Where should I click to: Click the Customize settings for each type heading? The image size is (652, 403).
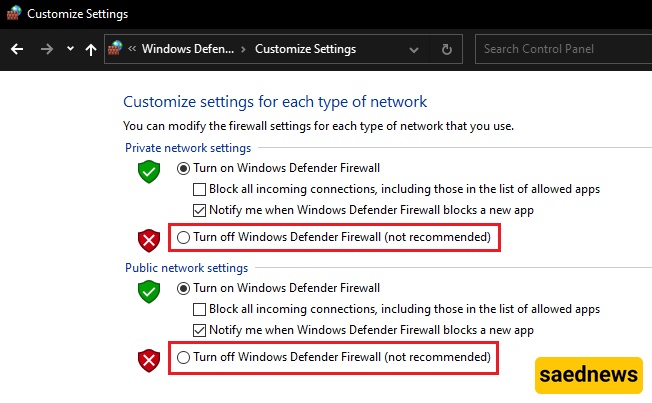pos(275,102)
